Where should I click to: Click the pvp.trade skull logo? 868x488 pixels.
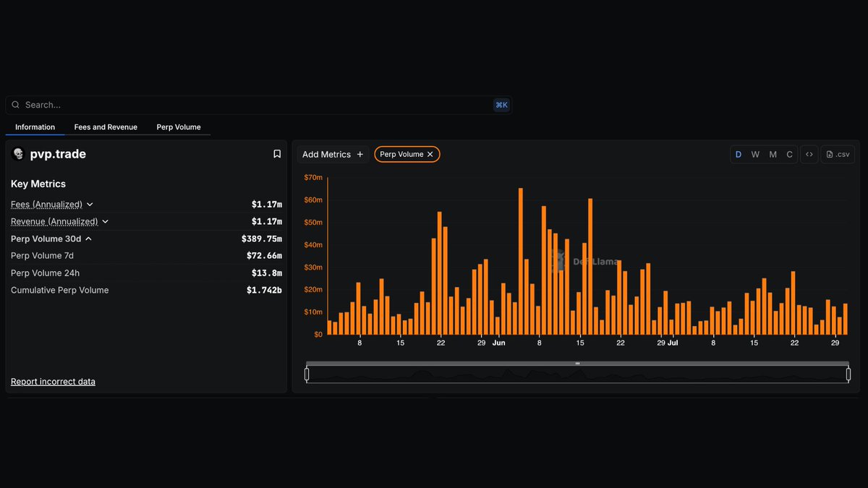19,154
